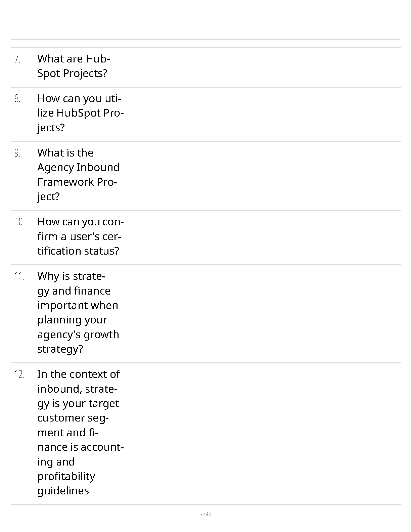The image size is (411, 532).
Task: Click the number 10 list marker
Action: (x=19, y=222)
